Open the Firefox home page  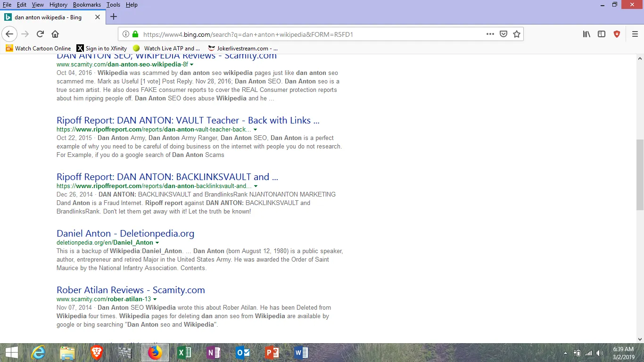pyautogui.click(x=55, y=34)
